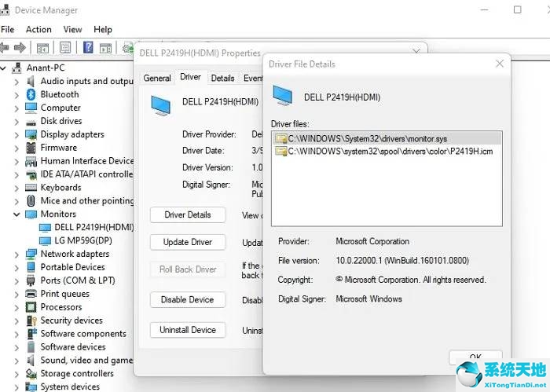This screenshot has height=392, width=550.
Task: Click the Security devices icon
Action: tap(31, 321)
